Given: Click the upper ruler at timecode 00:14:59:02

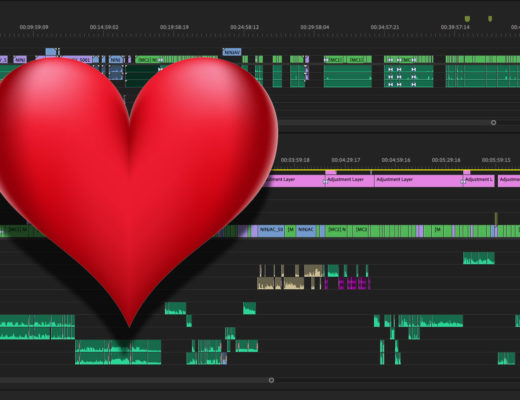Looking at the screenshot, I should click(104, 27).
